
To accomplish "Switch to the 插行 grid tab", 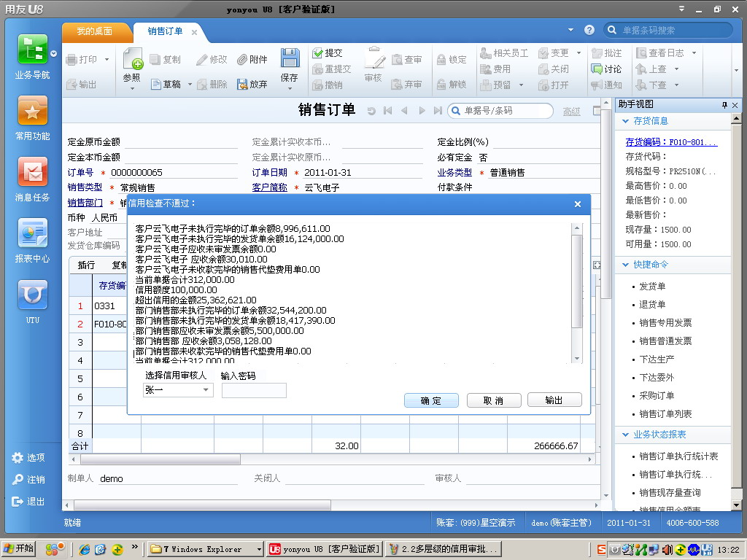I will [x=86, y=265].
